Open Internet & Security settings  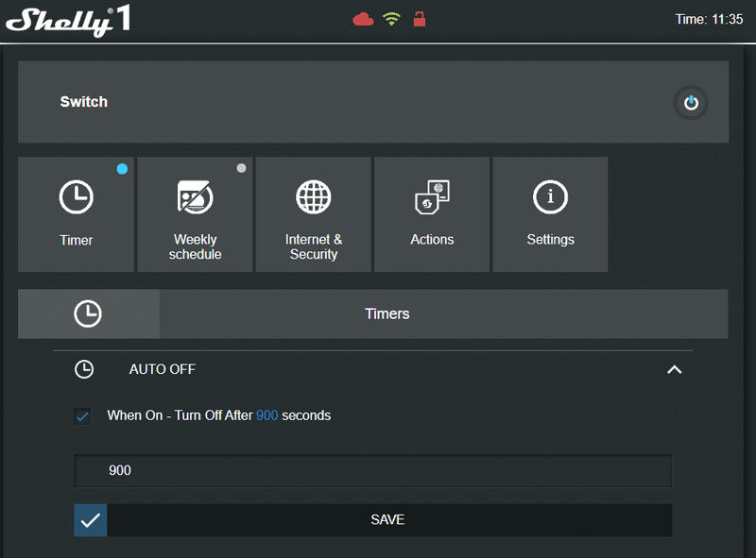point(314,214)
